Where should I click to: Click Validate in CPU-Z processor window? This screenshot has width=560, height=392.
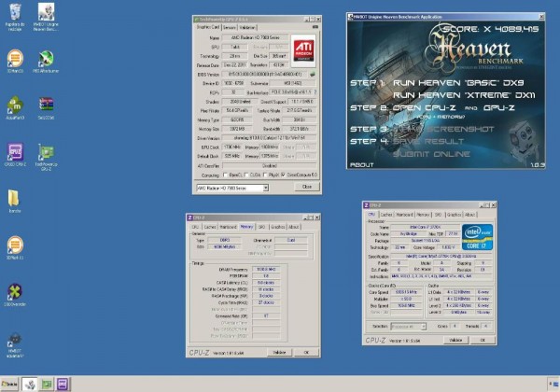(x=455, y=341)
